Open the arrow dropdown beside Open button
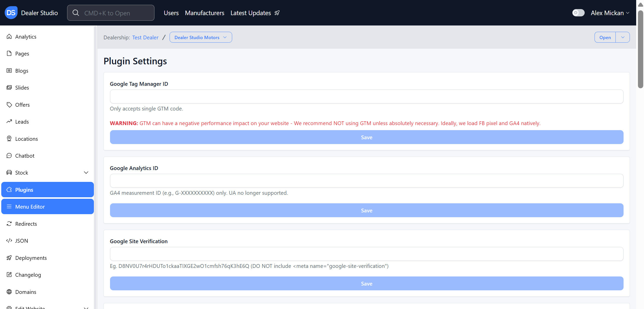The width and height of the screenshot is (644, 309). [x=623, y=37]
